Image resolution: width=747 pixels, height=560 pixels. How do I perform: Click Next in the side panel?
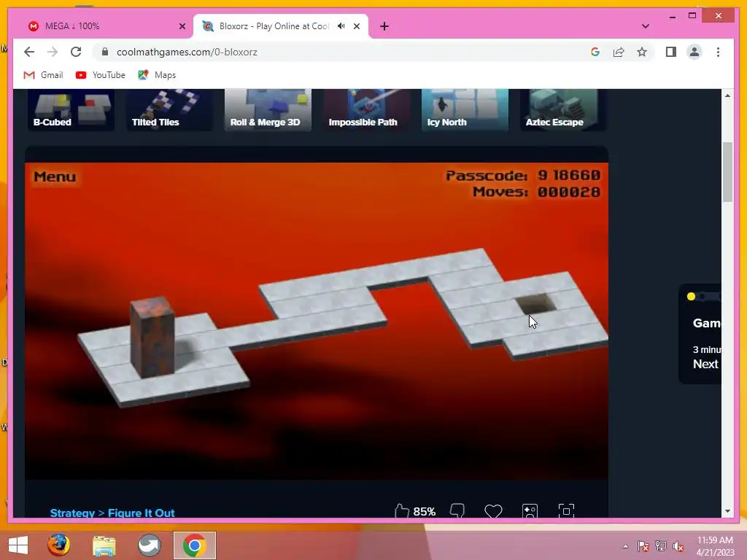click(705, 364)
